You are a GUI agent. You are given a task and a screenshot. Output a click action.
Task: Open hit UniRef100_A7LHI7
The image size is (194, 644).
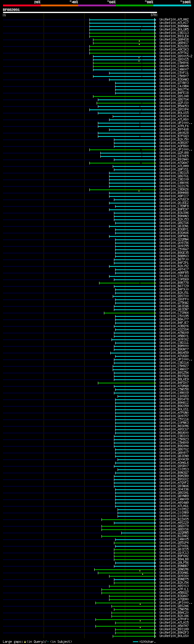174,23
